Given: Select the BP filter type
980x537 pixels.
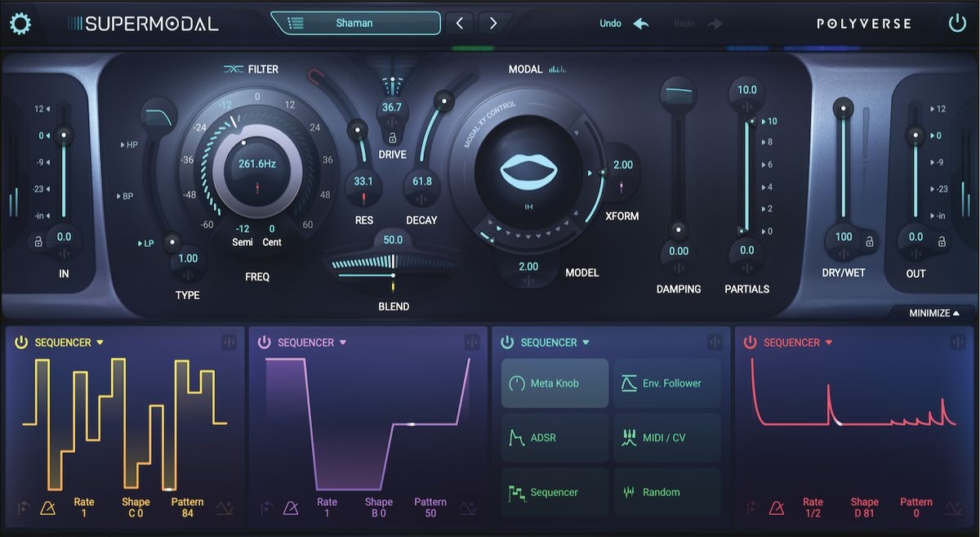Looking at the screenshot, I should [127, 196].
